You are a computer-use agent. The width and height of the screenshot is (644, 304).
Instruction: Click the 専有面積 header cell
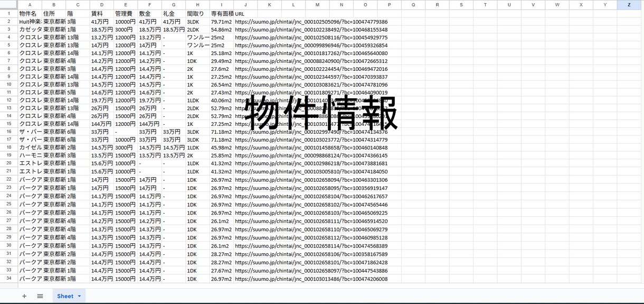point(222,14)
